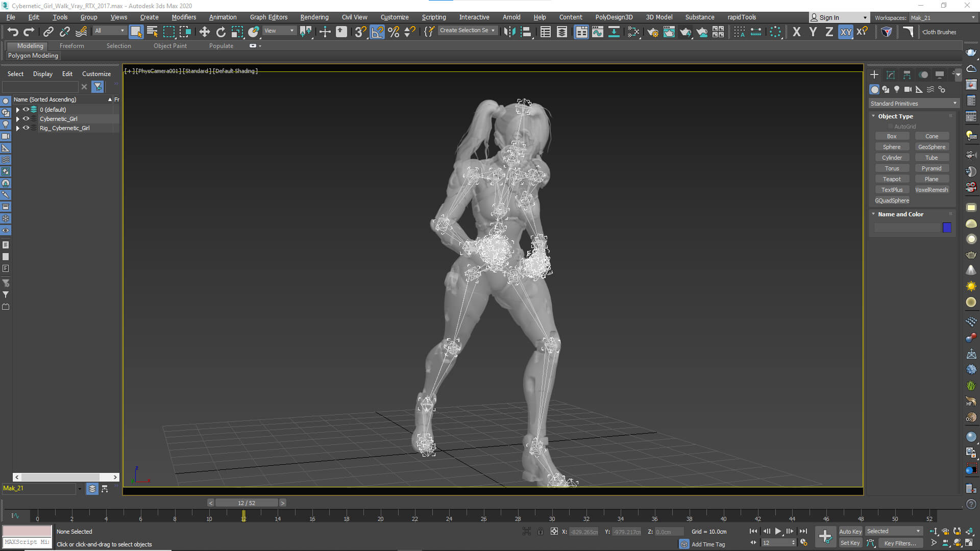Open the Create Selection Set dropdown
The width and height of the screenshot is (980, 551).
(x=467, y=31)
